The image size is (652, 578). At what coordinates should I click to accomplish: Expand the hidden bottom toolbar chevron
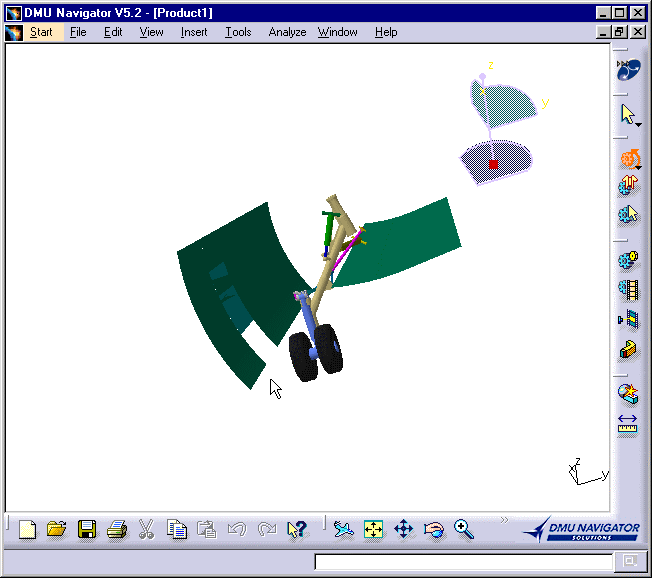(x=504, y=520)
